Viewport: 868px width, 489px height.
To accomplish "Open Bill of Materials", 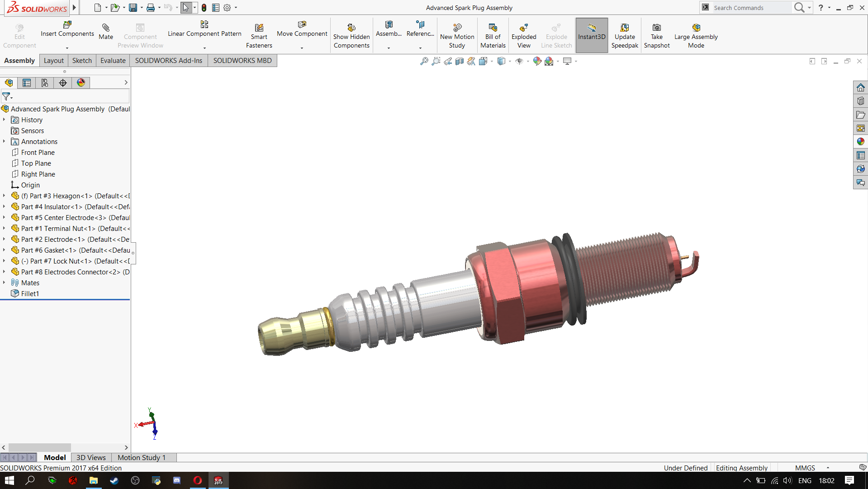I will [x=493, y=36].
